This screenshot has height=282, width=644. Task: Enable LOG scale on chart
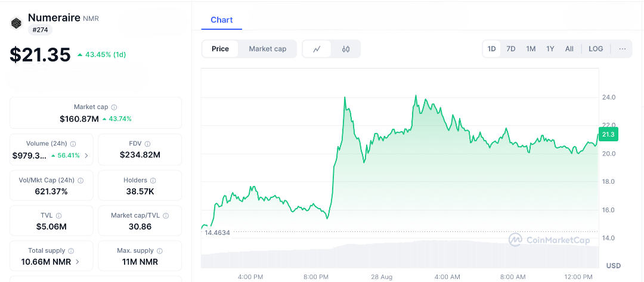point(596,49)
